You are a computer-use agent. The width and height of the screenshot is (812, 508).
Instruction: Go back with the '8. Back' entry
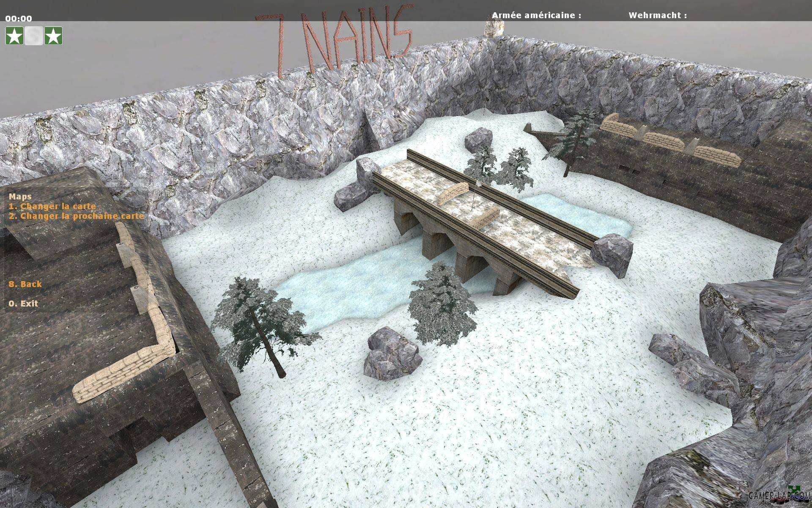tap(25, 284)
